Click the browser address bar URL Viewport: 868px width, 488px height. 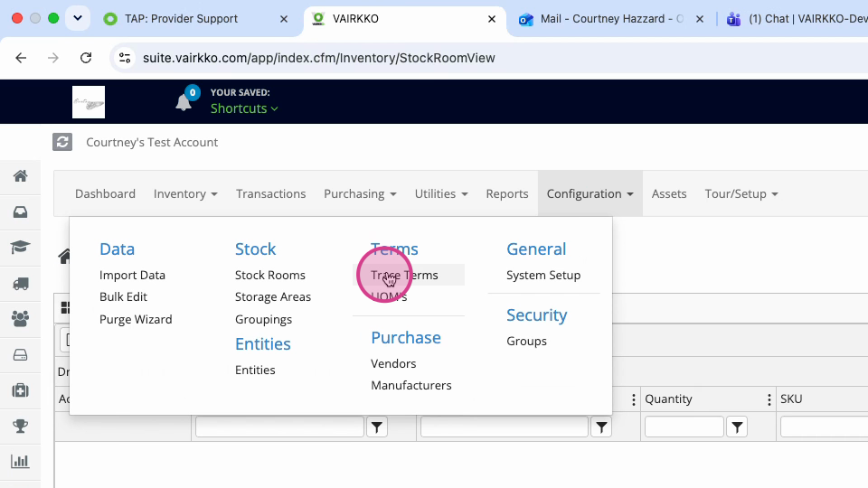pyautogui.click(x=319, y=58)
